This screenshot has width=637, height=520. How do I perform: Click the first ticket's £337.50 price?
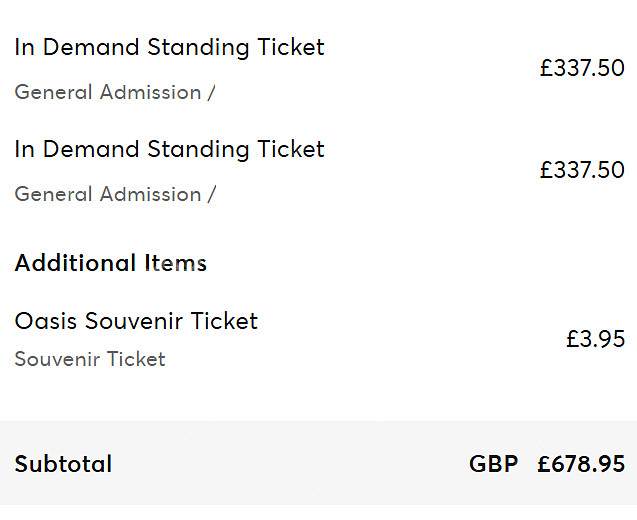point(582,68)
